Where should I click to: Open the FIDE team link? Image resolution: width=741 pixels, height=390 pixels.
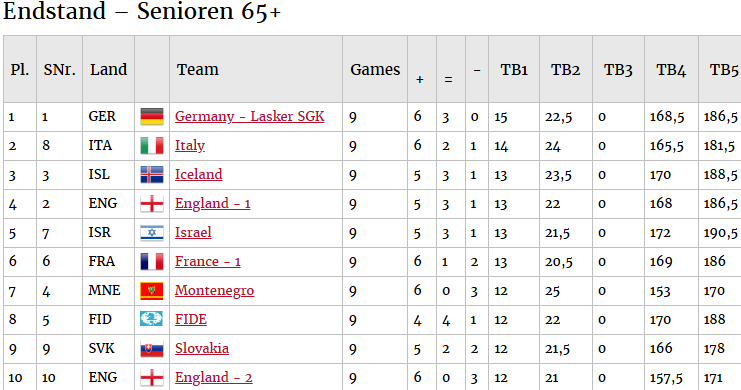pos(191,319)
